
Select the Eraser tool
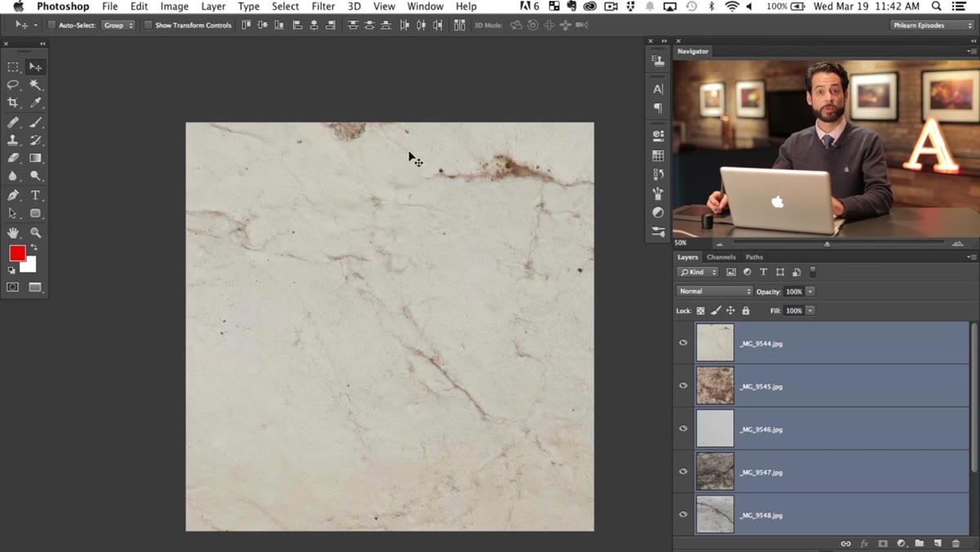pos(13,158)
